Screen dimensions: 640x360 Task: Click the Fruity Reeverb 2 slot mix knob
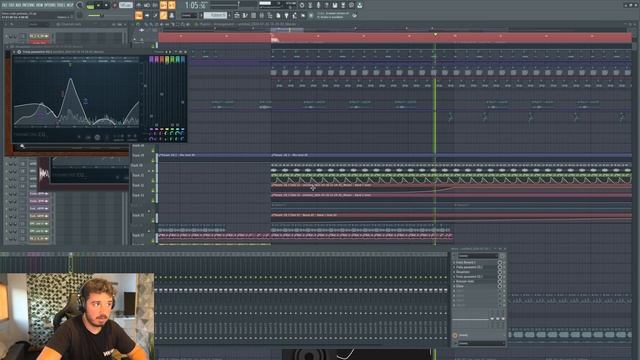[500, 262]
